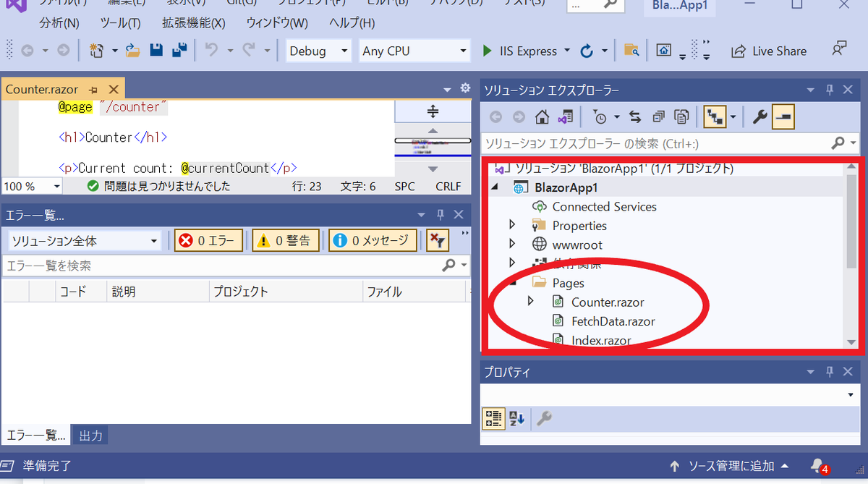Click the 問題は見つかりませんでした status indicator
Image resolution: width=868 pixels, height=484 pixels.
pyautogui.click(x=158, y=186)
